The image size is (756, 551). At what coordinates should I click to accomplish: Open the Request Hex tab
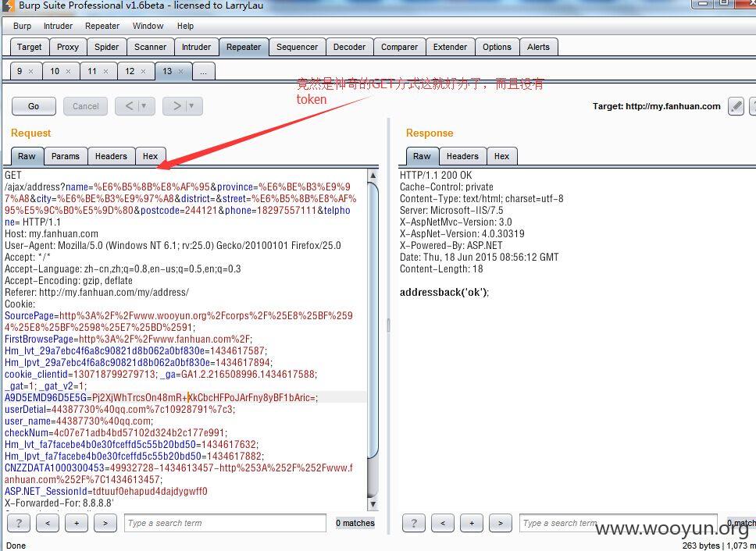pyautogui.click(x=151, y=156)
